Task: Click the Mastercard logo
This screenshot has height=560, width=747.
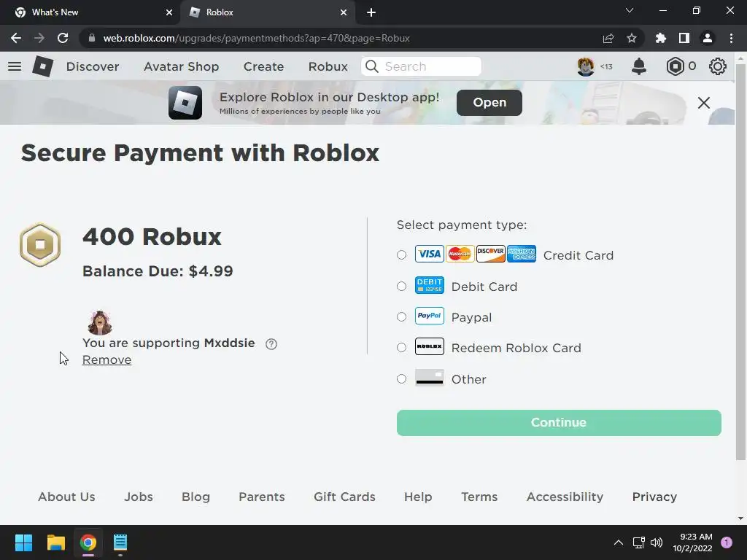Action: (460, 254)
